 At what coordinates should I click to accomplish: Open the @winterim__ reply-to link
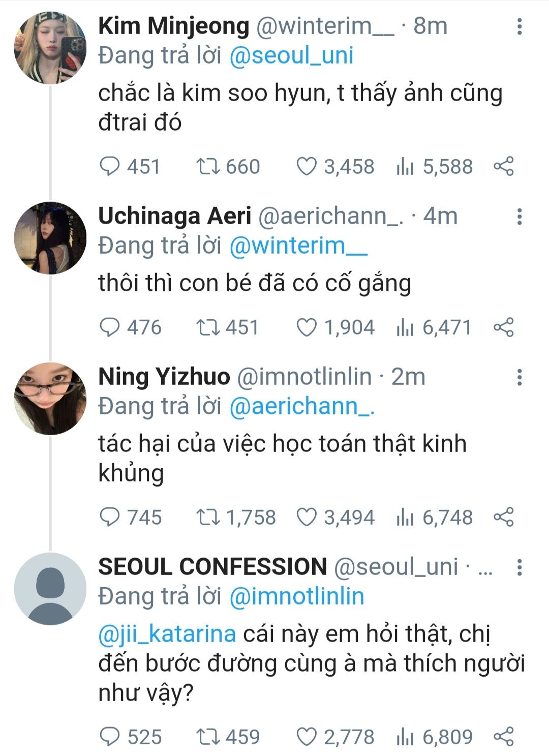click(x=298, y=246)
